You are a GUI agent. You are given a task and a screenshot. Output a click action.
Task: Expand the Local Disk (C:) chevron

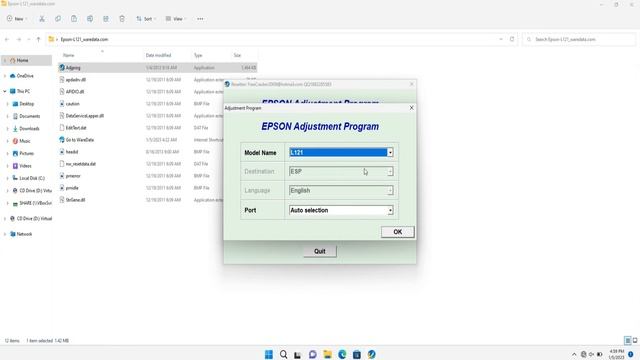click(x=7, y=178)
